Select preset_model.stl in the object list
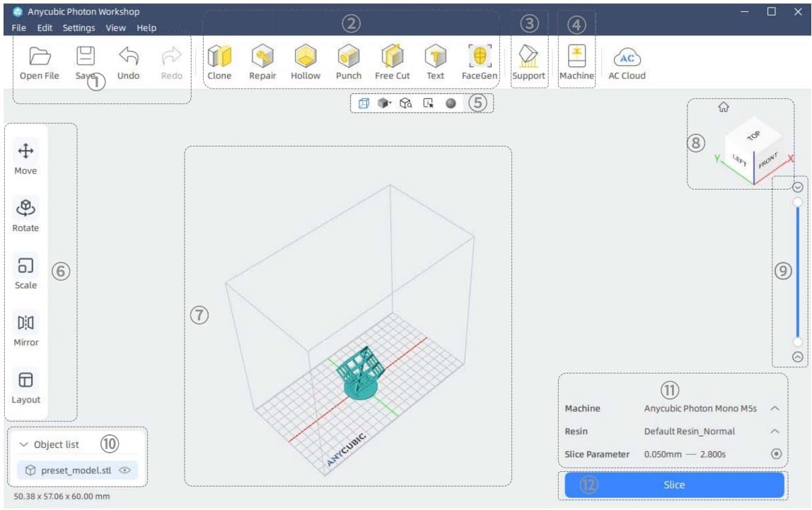 click(x=78, y=470)
